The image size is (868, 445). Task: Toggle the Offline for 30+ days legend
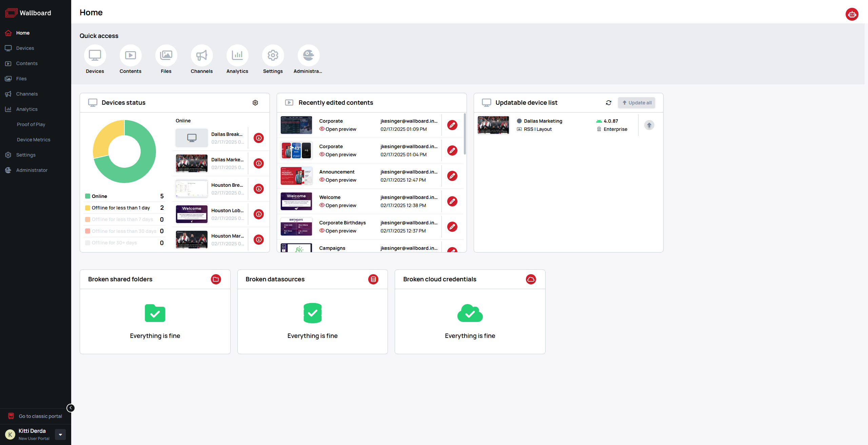(114, 243)
